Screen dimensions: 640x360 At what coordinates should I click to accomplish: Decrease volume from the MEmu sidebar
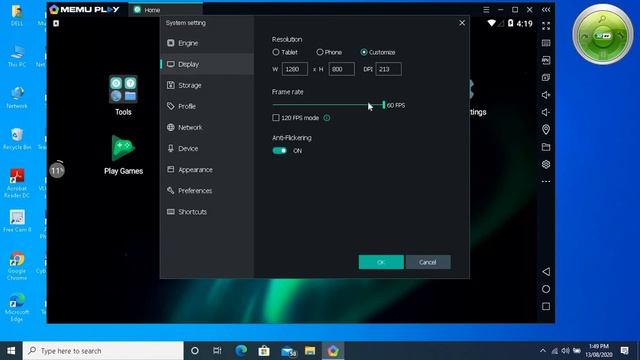(546, 112)
